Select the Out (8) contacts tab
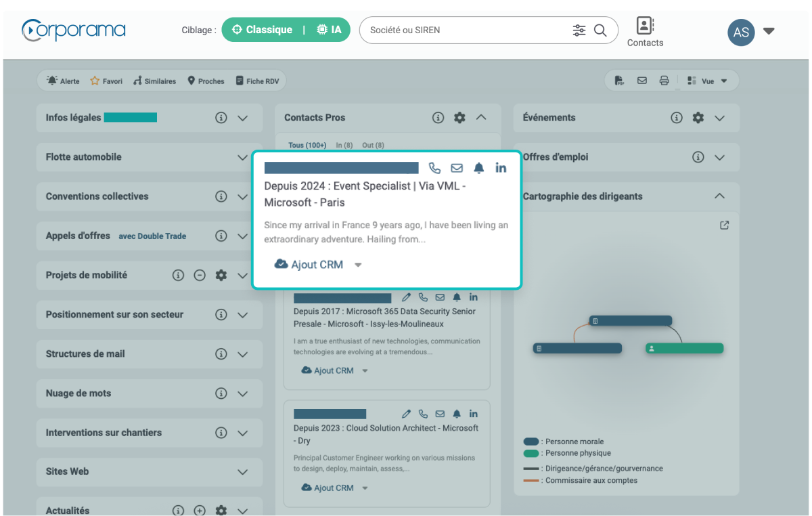The width and height of the screenshot is (812, 516). pos(374,145)
